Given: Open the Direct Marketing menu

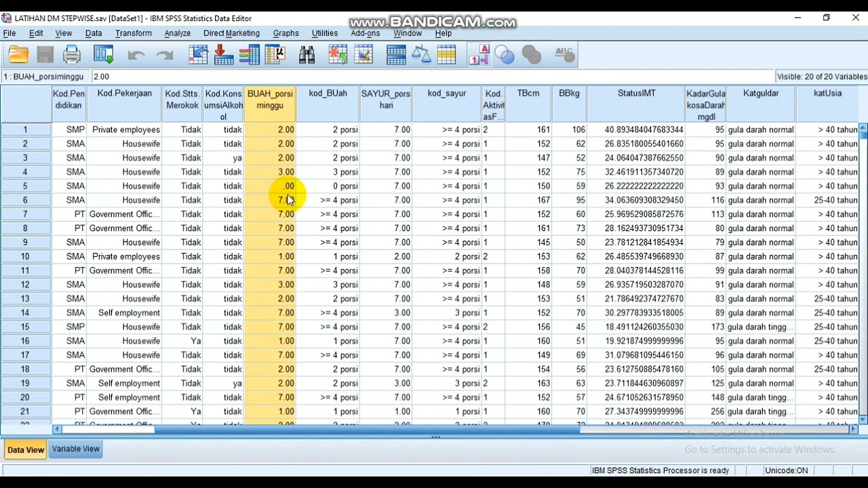Looking at the screenshot, I should pyautogui.click(x=231, y=33).
